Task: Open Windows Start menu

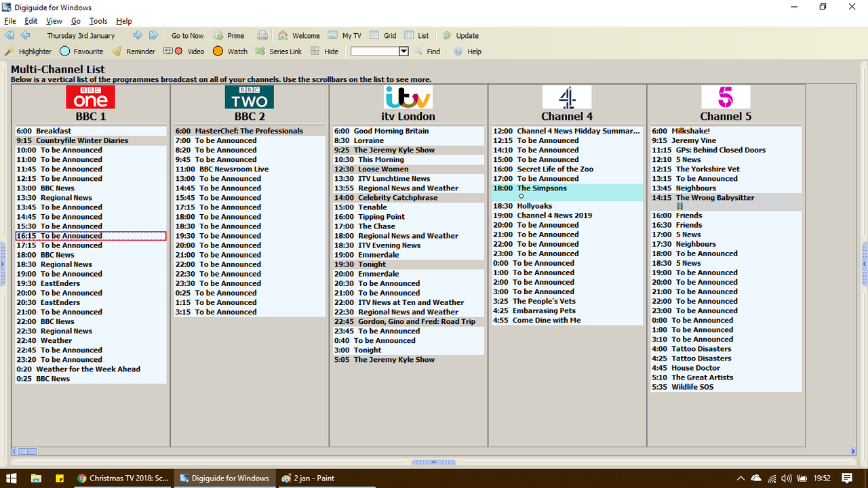Action: point(12,478)
